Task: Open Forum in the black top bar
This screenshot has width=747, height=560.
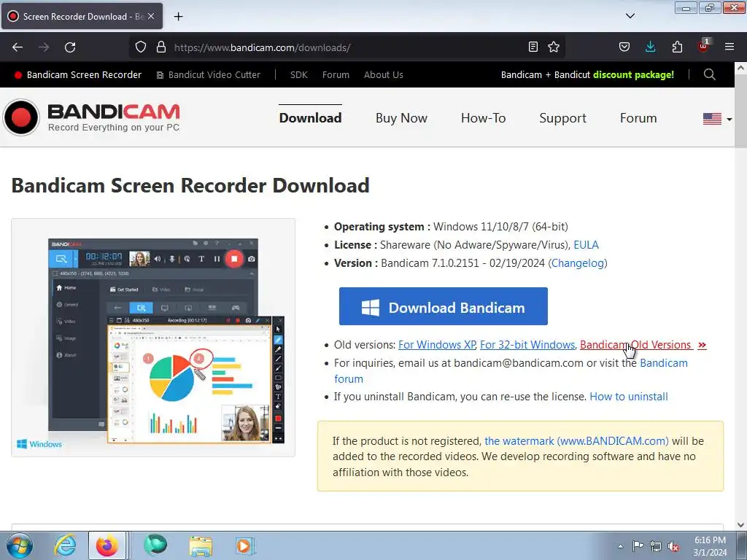Action: click(336, 75)
